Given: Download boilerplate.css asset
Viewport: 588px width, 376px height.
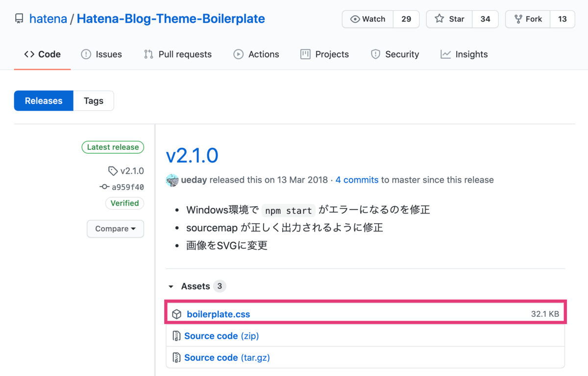Looking at the screenshot, I should (219, 314).
